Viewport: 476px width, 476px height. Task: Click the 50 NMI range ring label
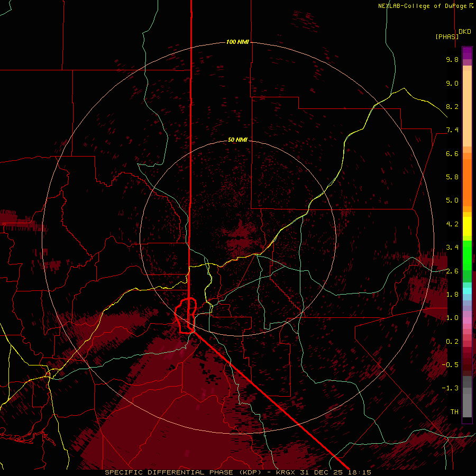pos(237,140)
